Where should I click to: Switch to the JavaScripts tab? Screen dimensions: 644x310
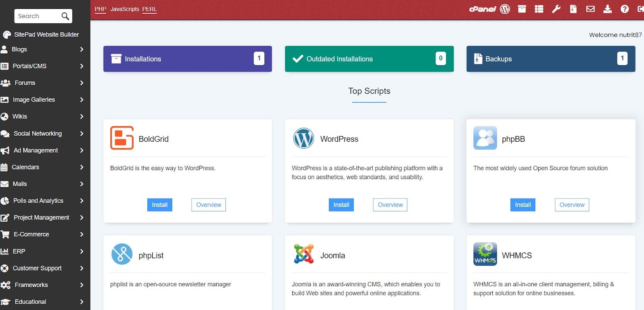[125, 9]
